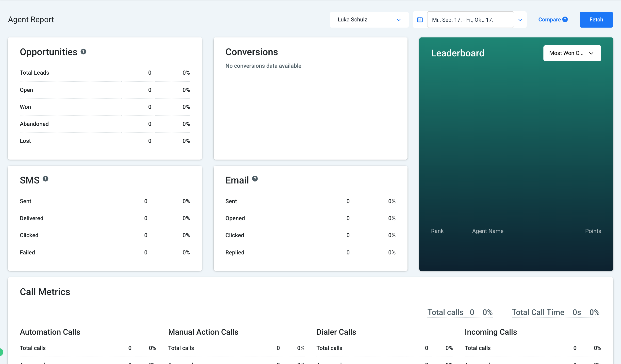Screen dimensions: 621x364
Task: Click the Compare help question-mark icon
Action: (x=565, y=19)
